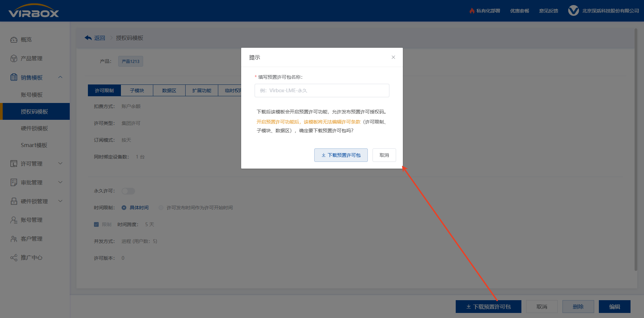Screen dimensions: 644x318
Task: Expand the 许可管理 chevron
Action: [60, 164]
